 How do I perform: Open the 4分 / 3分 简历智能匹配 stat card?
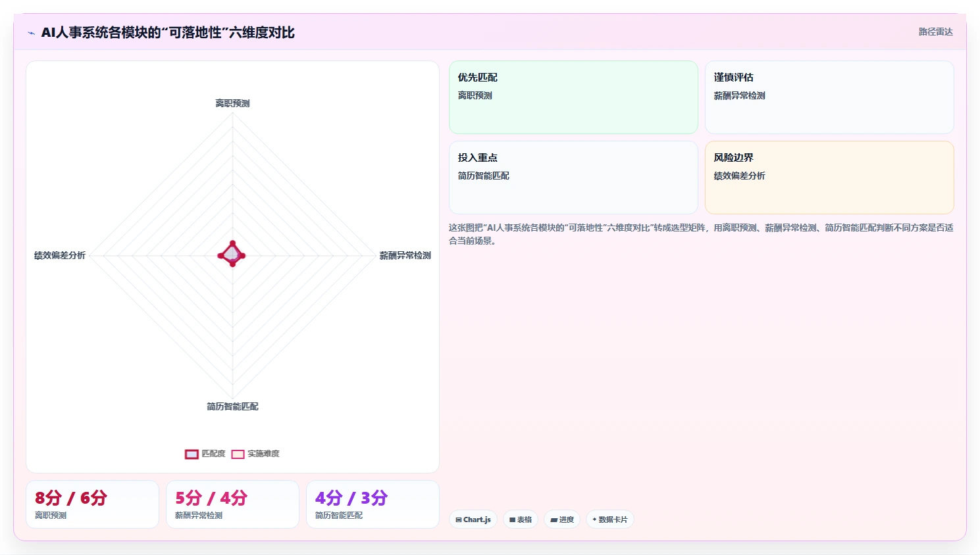click(373, 504)
